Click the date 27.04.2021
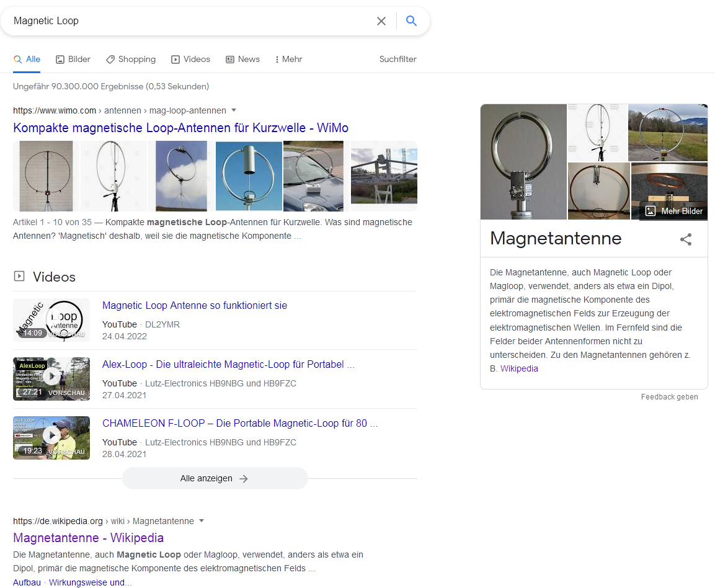This screenshot has width=715, height=588. tap(124, 395)
